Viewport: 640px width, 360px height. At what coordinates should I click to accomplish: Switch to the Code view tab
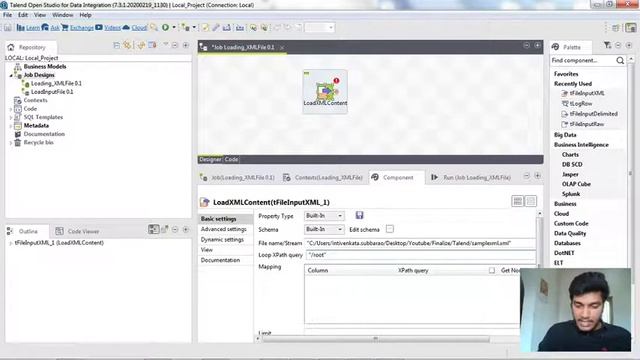point(231,160)
